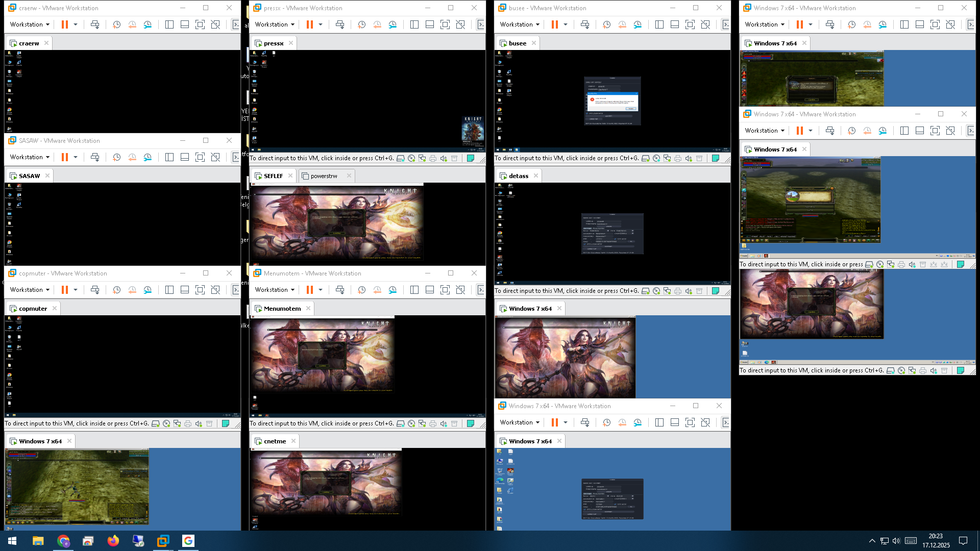Open the taskbar clock showing 20:23
This screenshot has height=551, width=980.
coord(936,541)
